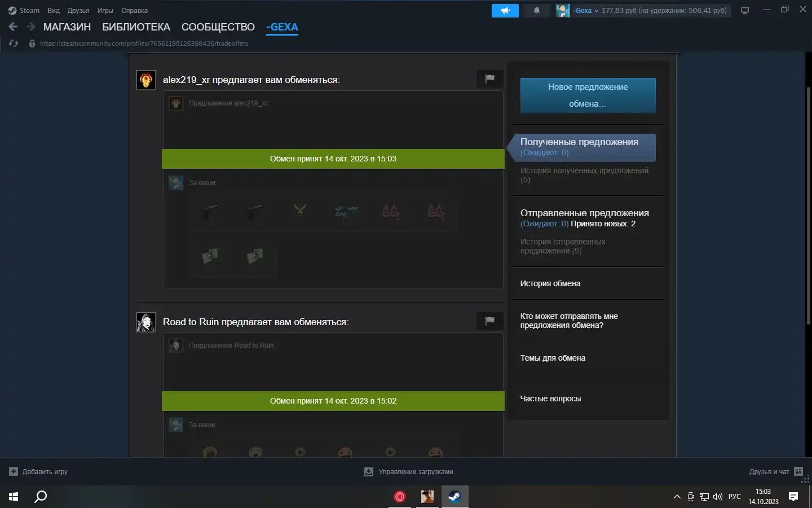Open Windows notification center icon
This screenshot has width=812, height=508.
793,497
